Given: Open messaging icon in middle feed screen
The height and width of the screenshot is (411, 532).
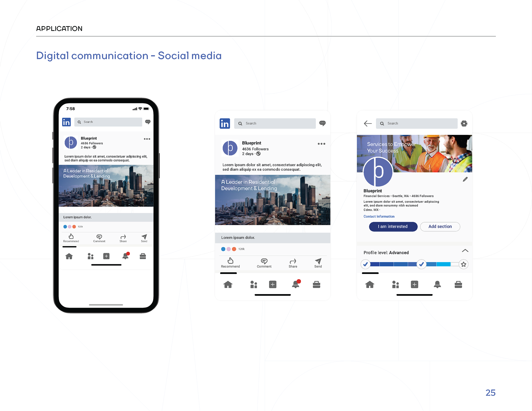Looking at the screenshot, I should (322, 123).
